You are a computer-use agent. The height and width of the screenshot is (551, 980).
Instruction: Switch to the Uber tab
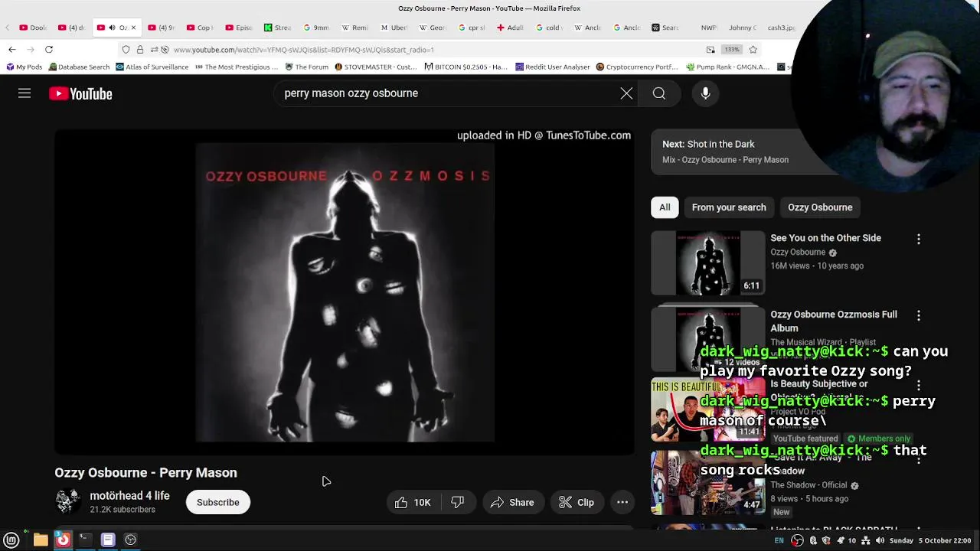(394, 28)
